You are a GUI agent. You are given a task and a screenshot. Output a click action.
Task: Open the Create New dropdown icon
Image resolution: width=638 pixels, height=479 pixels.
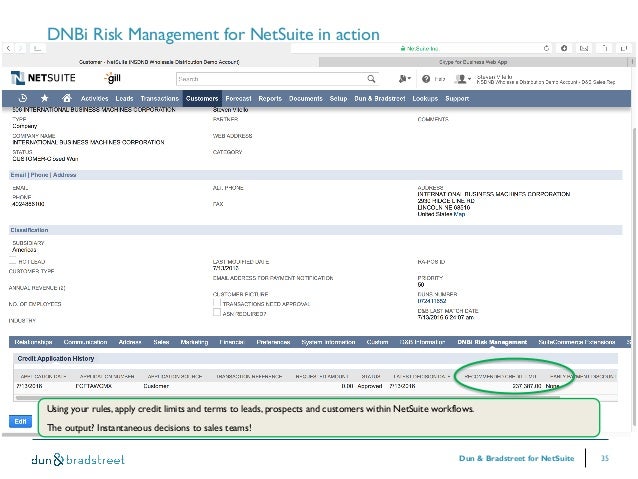[x=404, y=79]
